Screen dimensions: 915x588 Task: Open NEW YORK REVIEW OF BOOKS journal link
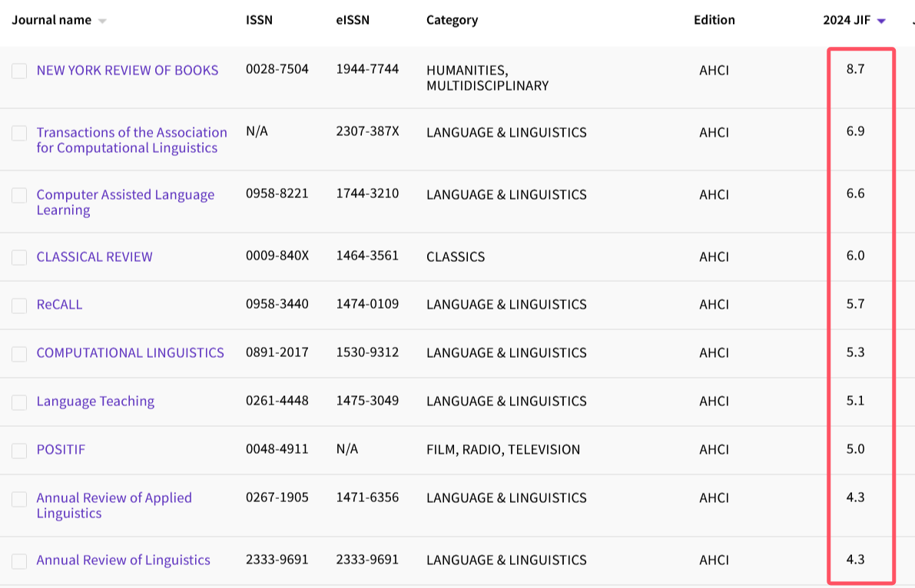[x=128, y=70]
